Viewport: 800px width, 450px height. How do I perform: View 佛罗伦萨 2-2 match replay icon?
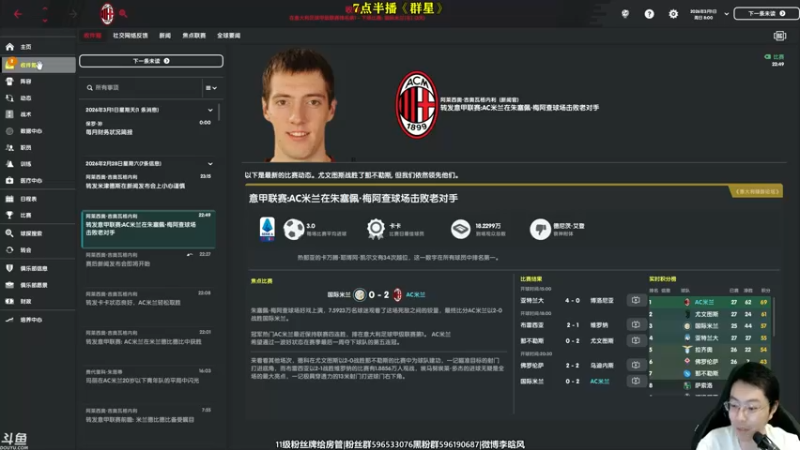point(635,365)
